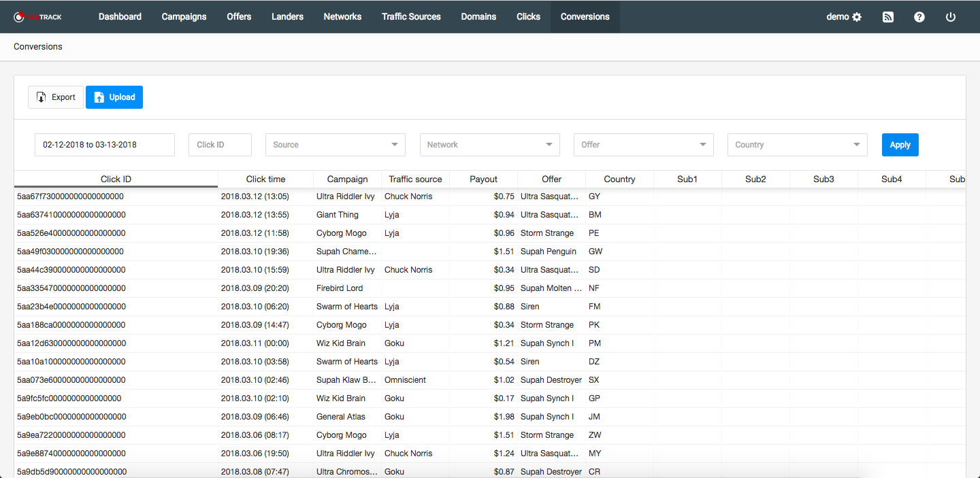Sort table by Payout column header
Viewport: 980px width, 478px height.
[x=483, y=180]
